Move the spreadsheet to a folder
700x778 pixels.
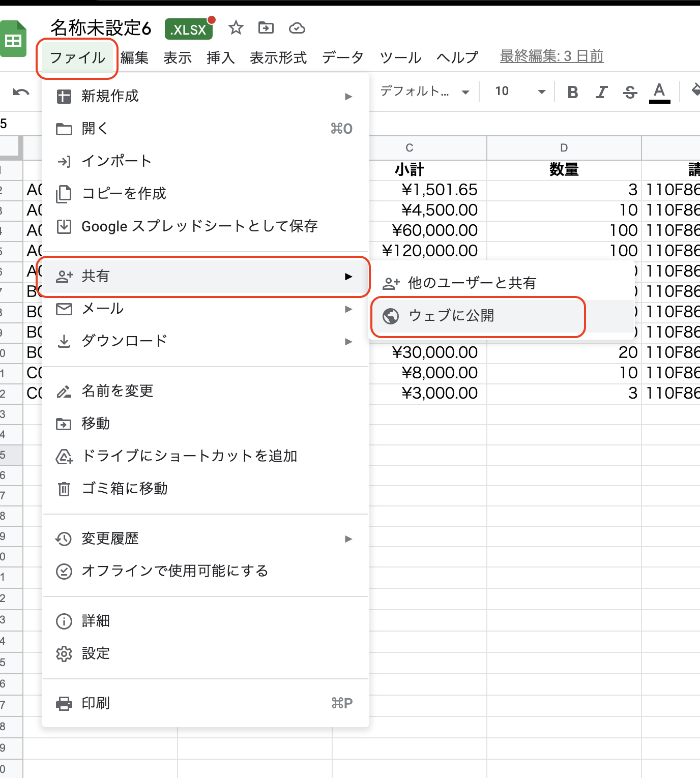click(266, 28)
